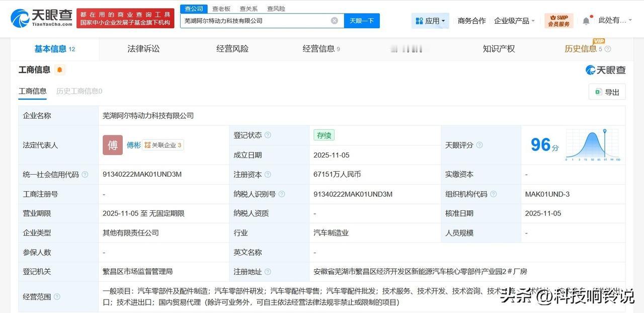The width and height of the screenshot is (644, 313).
Task: Switch to the 法律诉讼 tab
Action: pyautogui.click(x=143, y=48)
